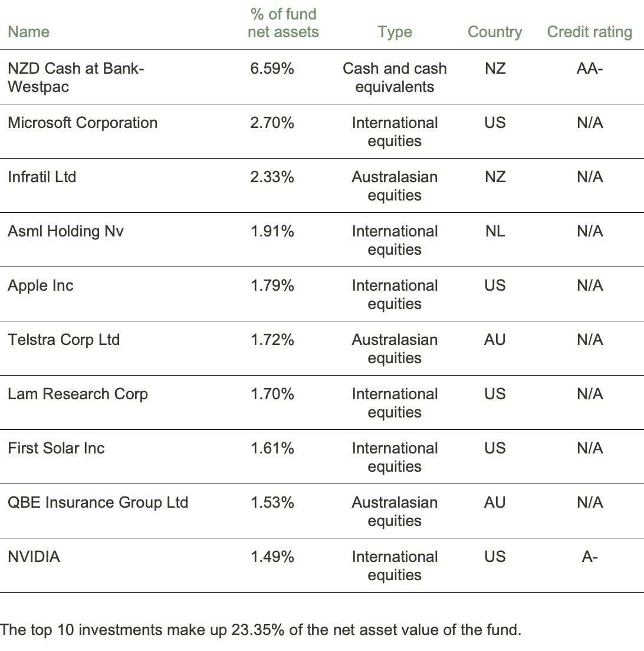Screen dimensions: 644x651
Task: Click the Infratil Ltd row name
Action: coord(42,177)
